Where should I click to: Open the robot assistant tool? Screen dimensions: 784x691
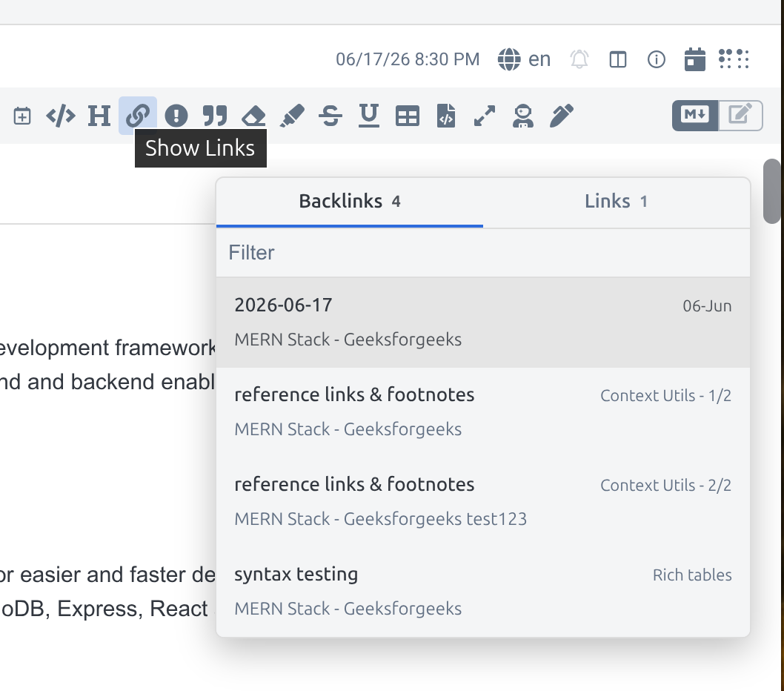click(523, 116)
